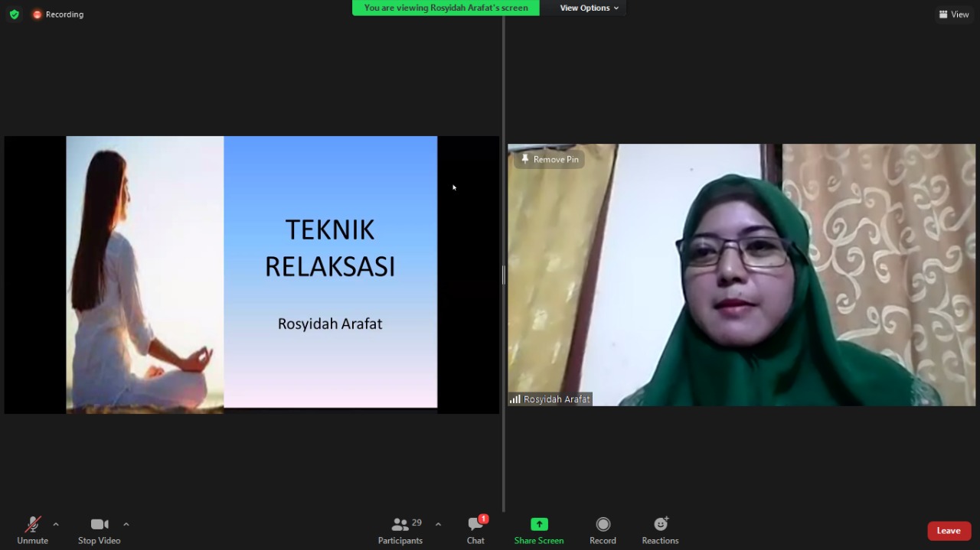Open the View layout menu
The image size is (980, 550).
tap(954, 15)
